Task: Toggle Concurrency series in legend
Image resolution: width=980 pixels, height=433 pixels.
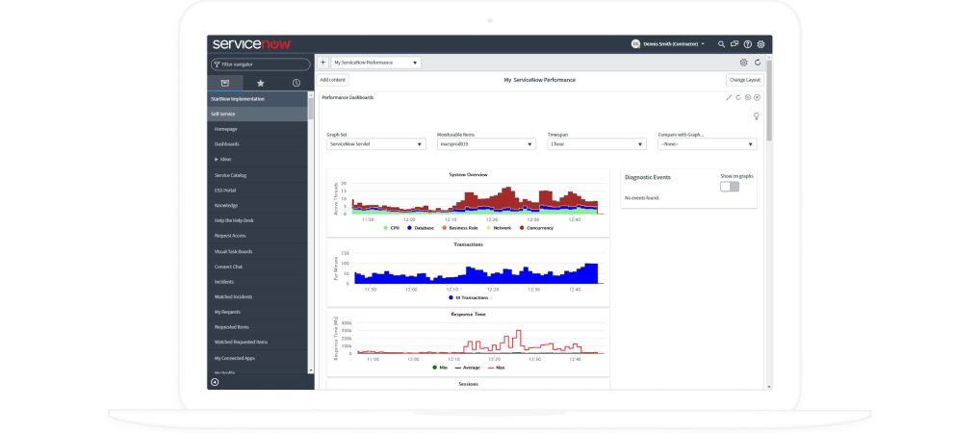Action: [x=536, y=228]
